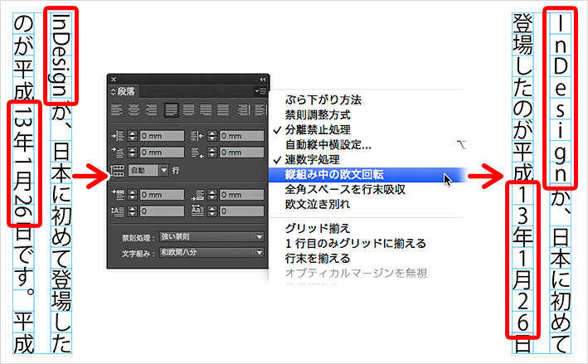Adjust the last line indent stepper

pos(211,153)
